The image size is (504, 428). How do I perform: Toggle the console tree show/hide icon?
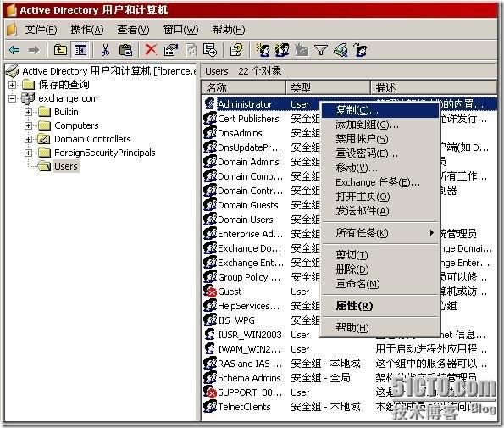[x=80, y=50]
